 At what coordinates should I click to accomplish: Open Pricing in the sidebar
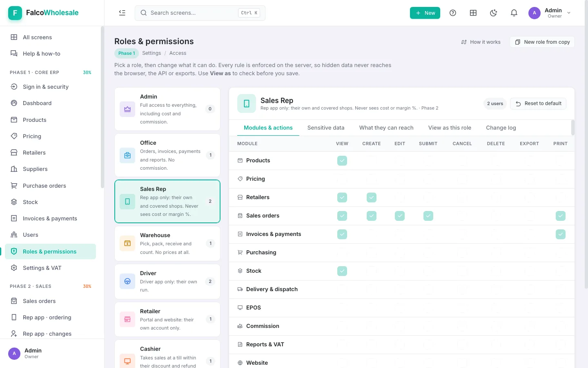51,136
